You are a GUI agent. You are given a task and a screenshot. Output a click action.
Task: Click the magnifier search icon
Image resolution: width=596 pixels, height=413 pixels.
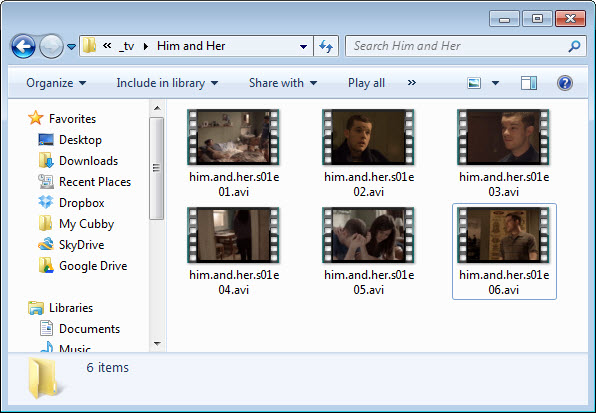(x=574, y=46)
